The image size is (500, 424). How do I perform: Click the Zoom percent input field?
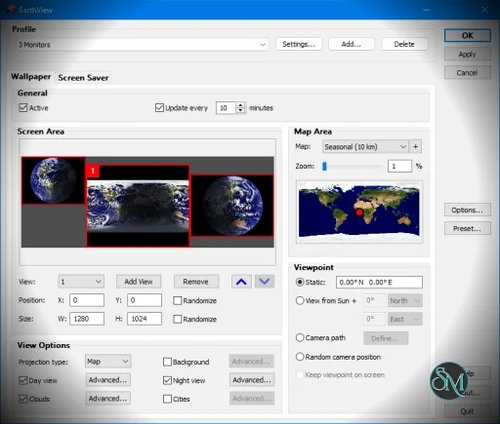pyautogui.click(x=400, y=166)
